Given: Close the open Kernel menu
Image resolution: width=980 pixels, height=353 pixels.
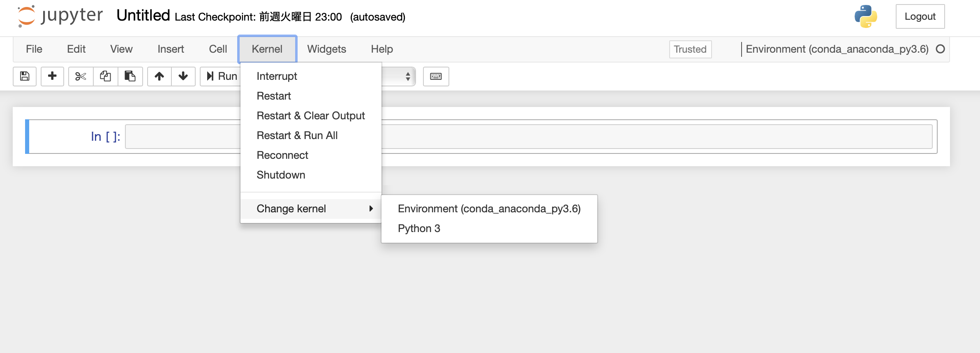Looking at the screenshot, I should (267, 49).
